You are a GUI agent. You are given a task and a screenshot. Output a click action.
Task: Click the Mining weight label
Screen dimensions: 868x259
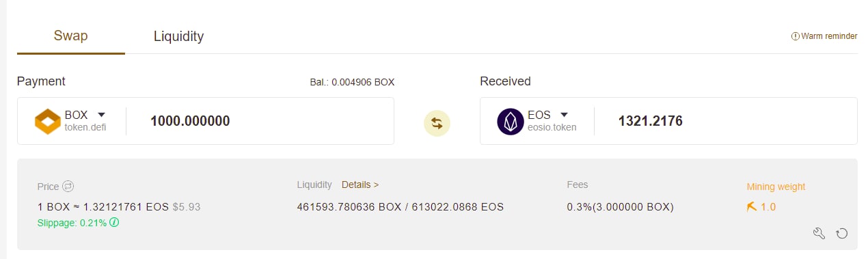tap(776, 187)
